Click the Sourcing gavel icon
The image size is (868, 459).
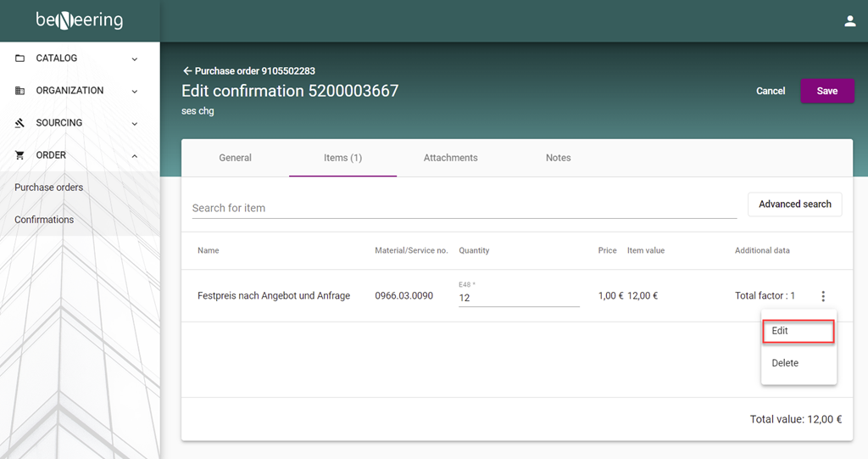(x=20, y=123)
